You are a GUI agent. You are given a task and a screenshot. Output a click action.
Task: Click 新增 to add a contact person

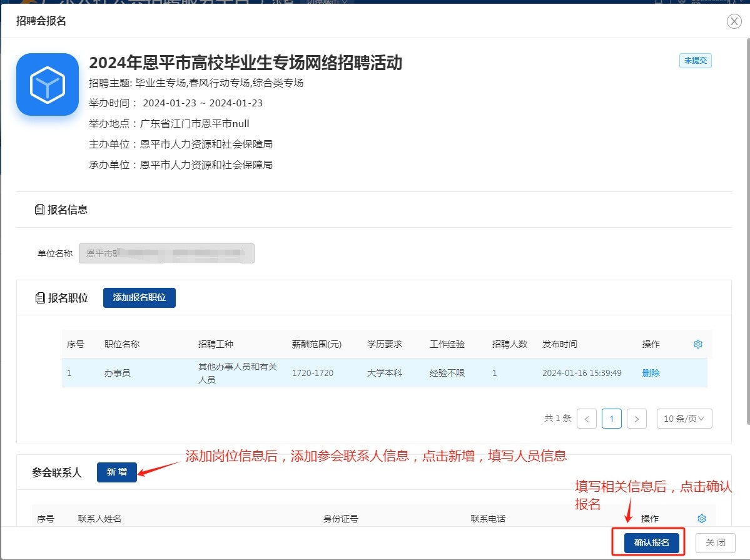116,472
